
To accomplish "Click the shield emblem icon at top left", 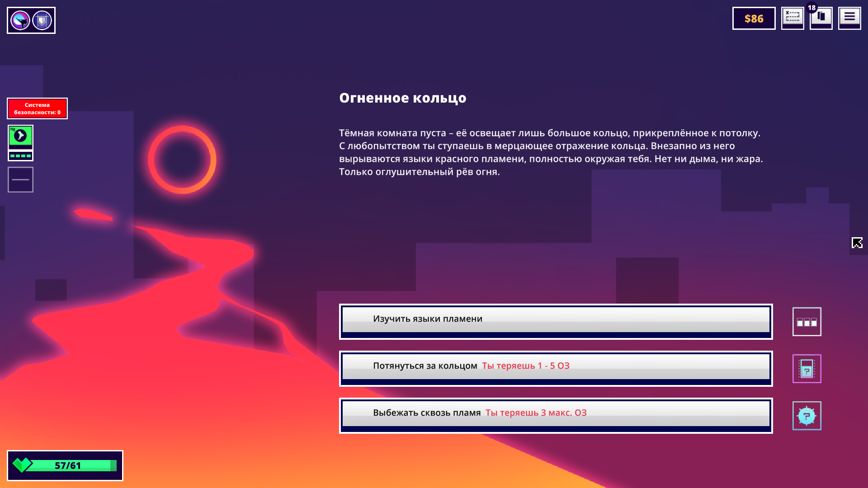I will pos(42,20).
